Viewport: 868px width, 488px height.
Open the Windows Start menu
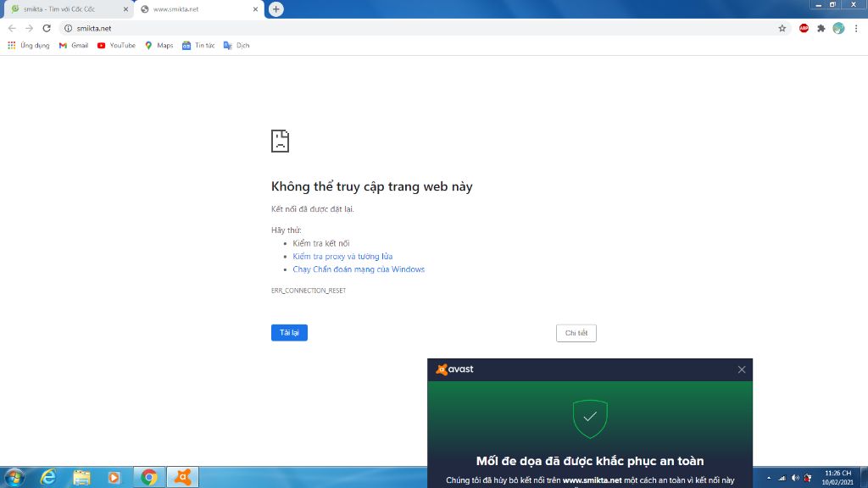click(14, 477)
